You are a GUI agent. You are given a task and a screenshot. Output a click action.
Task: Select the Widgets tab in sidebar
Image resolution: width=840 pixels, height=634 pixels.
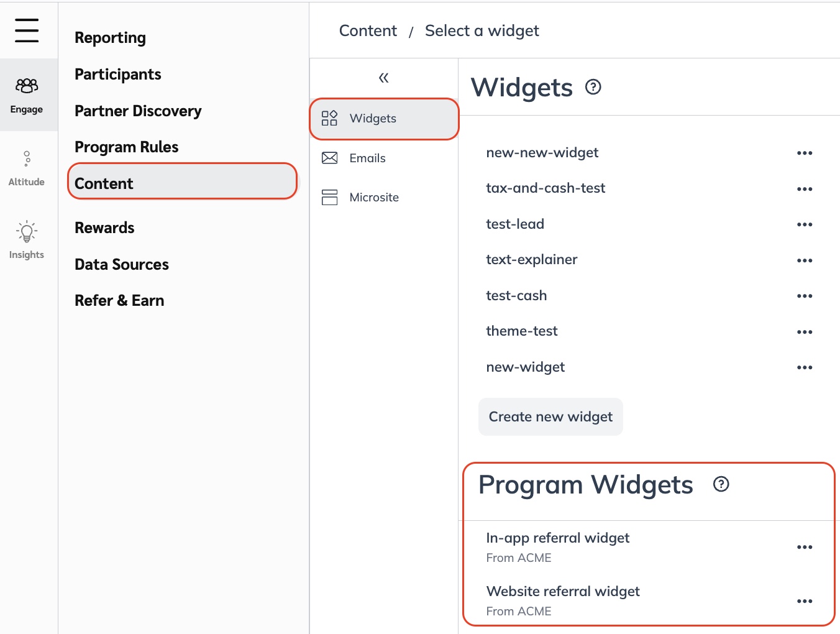pos(373,119)
